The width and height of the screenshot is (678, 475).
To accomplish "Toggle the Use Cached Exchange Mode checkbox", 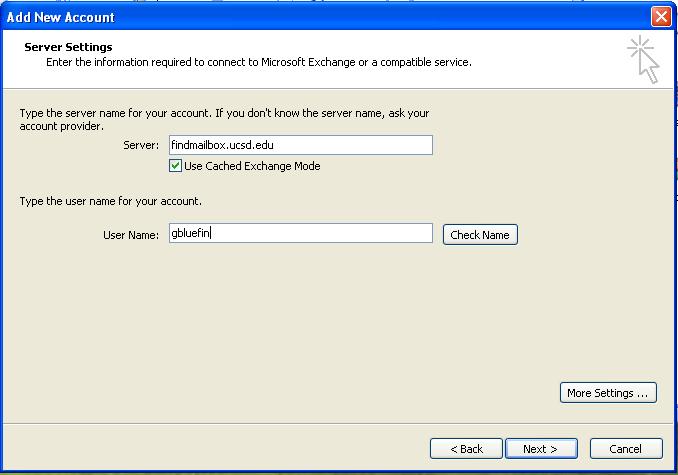I will [175, 166].
